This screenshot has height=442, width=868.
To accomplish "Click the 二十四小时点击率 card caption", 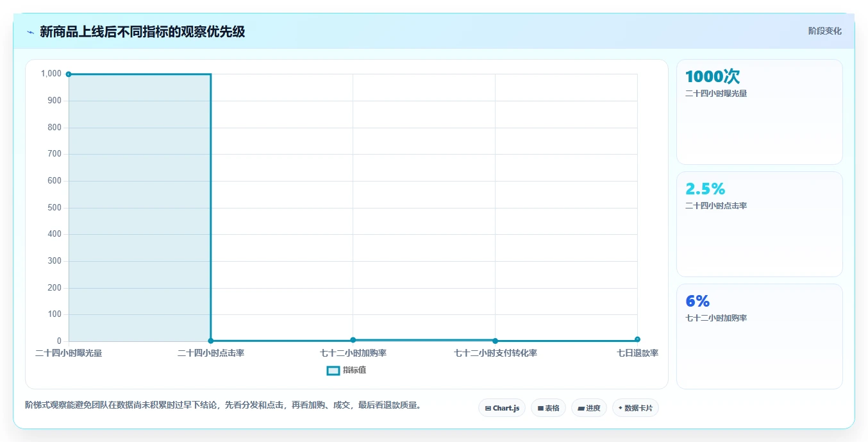I will (716, 205).
